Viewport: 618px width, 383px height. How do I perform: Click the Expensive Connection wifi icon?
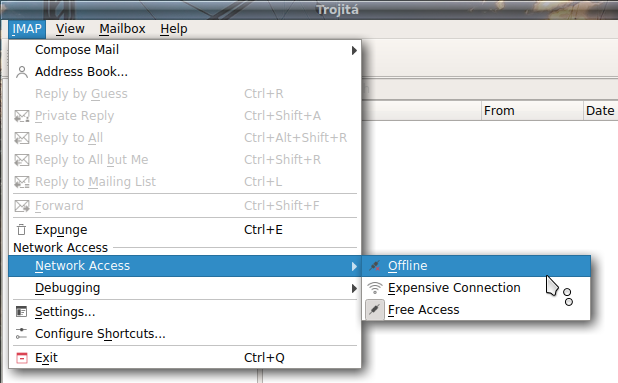pos(374,288)
